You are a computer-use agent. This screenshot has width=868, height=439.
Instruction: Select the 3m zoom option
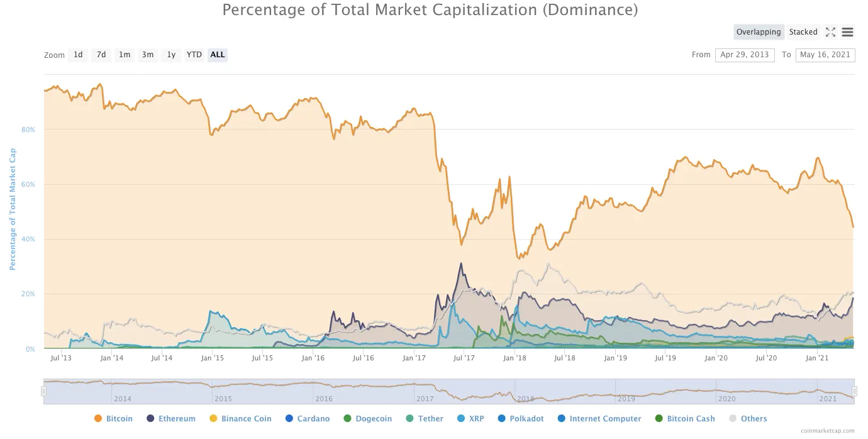(x=148, y=55)
